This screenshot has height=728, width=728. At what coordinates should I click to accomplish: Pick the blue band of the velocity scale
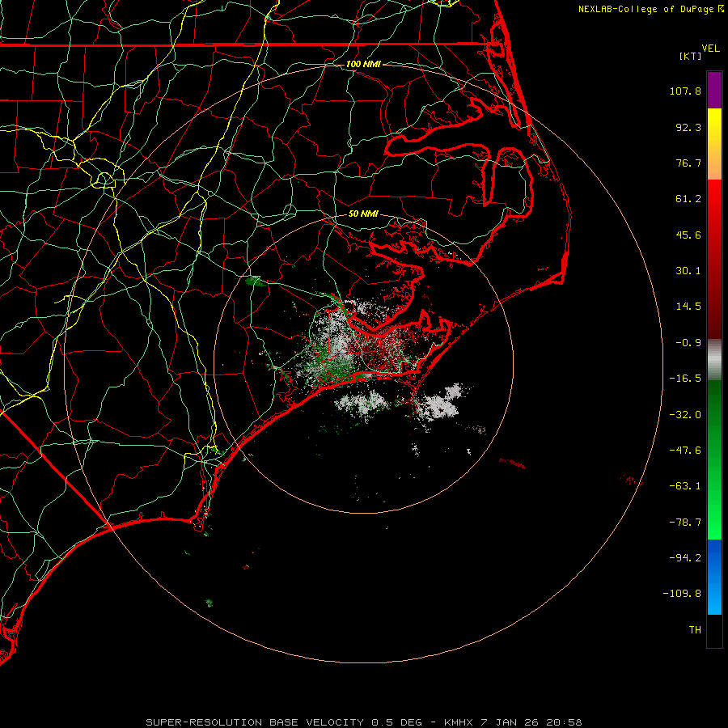[714, 577]
